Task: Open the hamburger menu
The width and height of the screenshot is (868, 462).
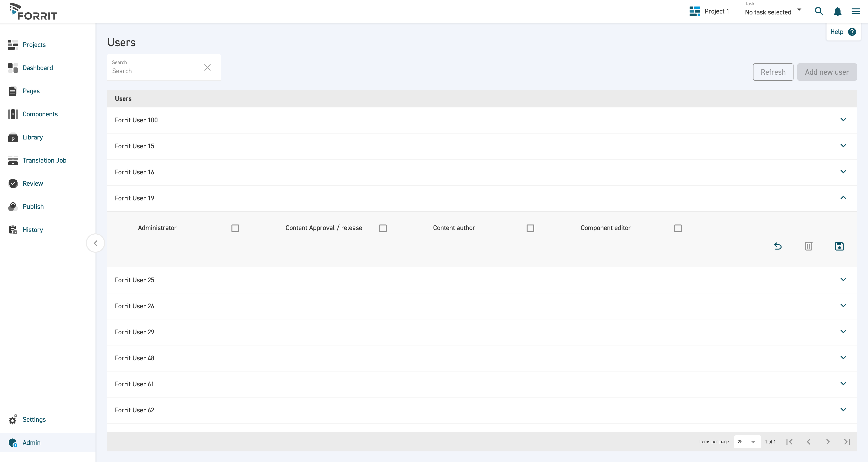Action: (x=856, y=11)
